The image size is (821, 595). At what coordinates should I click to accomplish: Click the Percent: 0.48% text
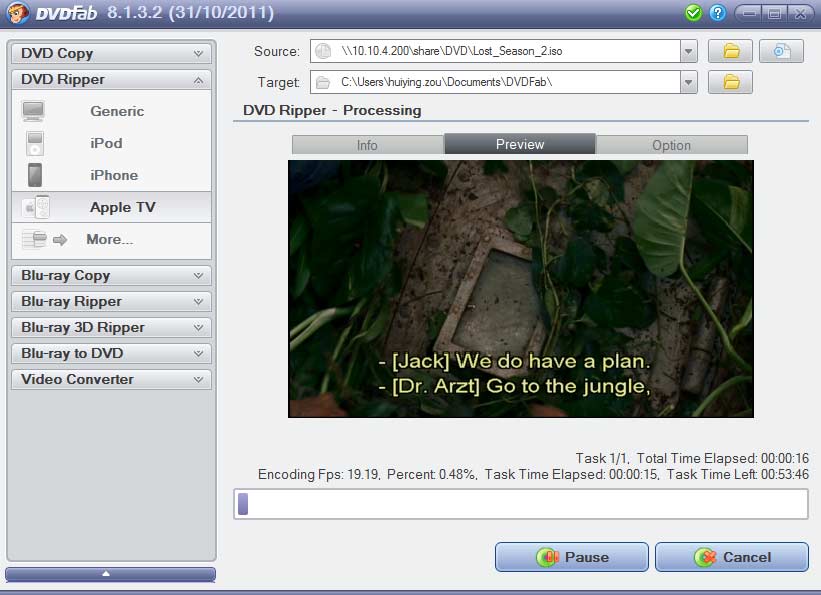432,475
